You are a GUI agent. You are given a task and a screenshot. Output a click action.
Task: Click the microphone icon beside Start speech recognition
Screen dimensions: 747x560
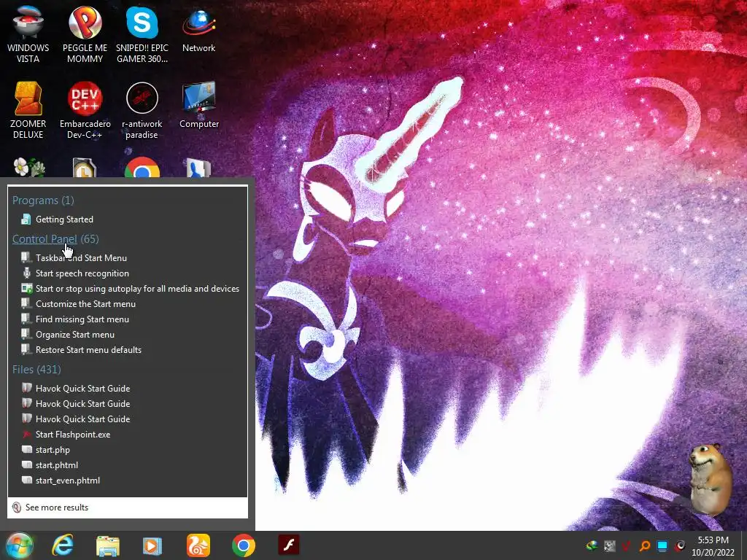coord(27,273)
